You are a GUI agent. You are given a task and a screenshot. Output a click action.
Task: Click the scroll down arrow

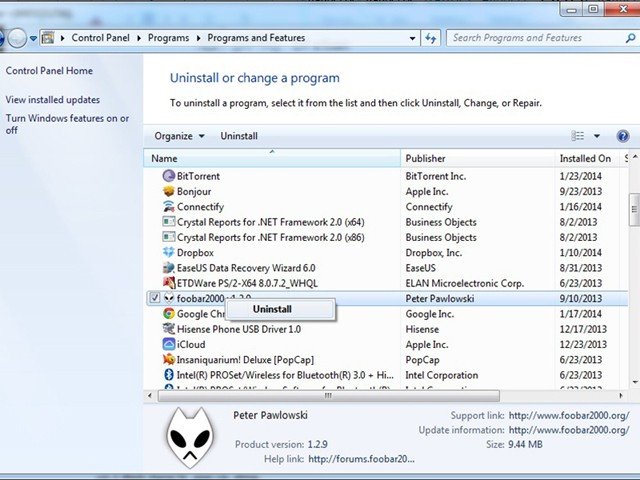[635, 382]
